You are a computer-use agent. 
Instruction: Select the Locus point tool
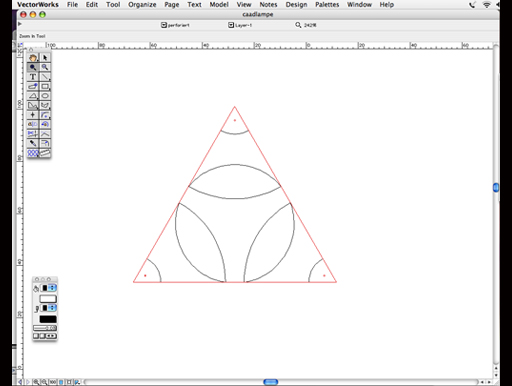33,115
